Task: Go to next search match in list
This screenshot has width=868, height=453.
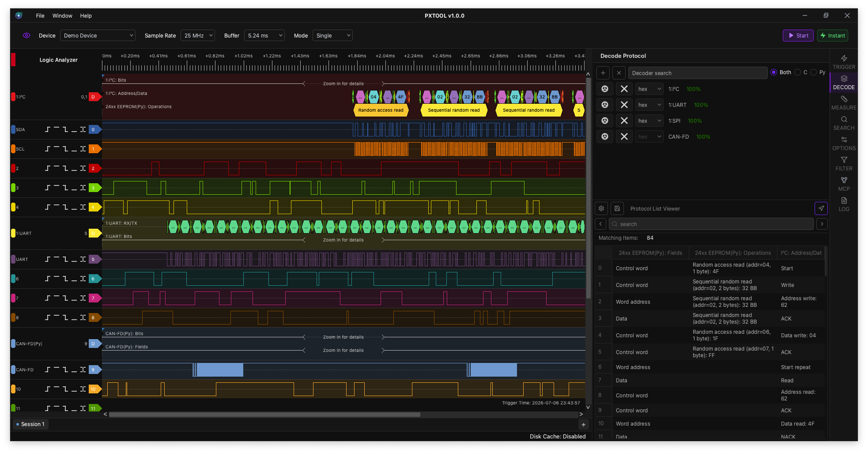Action: [822, 224]
